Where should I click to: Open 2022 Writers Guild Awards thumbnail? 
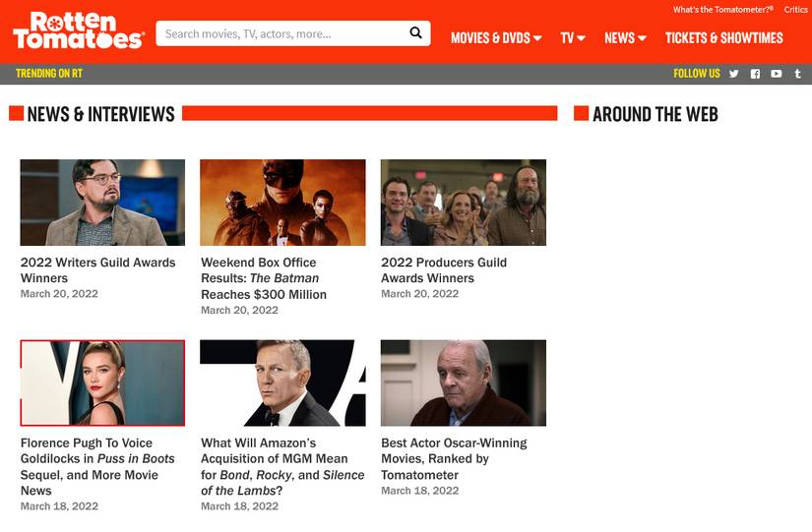(x=102, y=203)
